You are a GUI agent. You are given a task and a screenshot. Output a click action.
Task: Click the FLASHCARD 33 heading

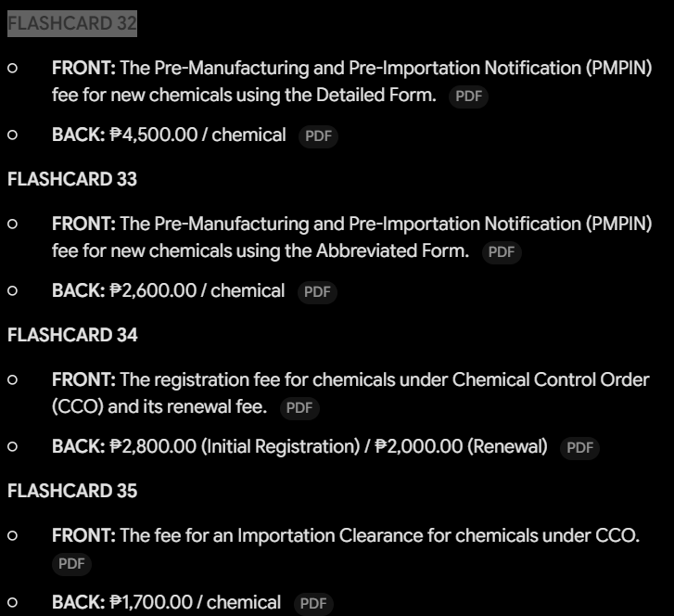pos(72,179)
